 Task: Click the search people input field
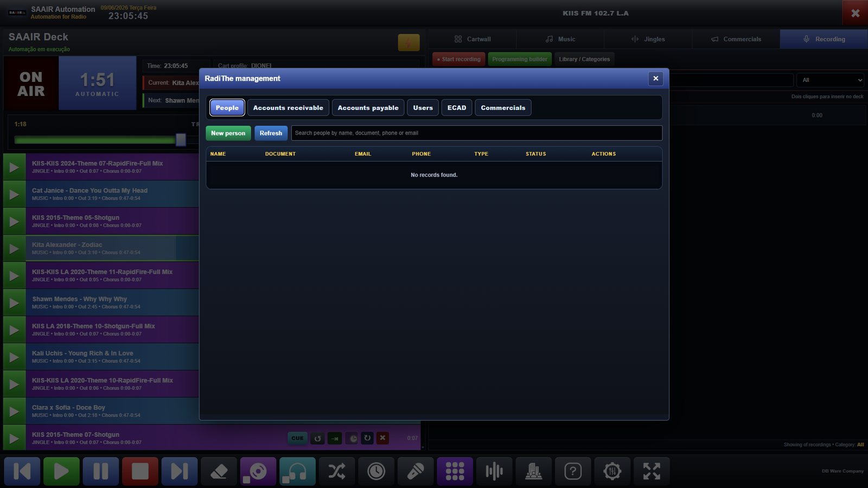pyautogui.click(x=477, y=133)
